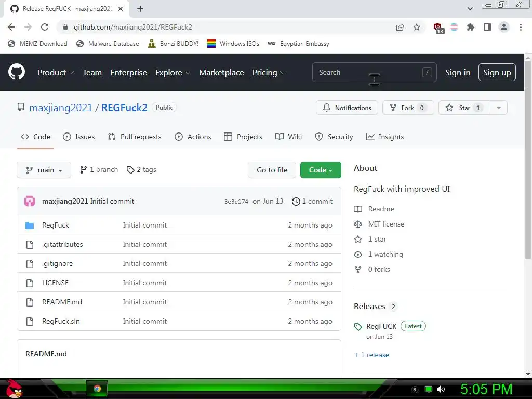The height and width of the screenshot is (399, 532).
Task: Open the Code tab
Action: pos(35,137)
